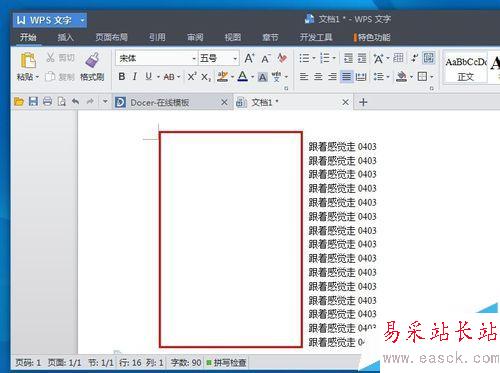Screen dimensions: 500x373
Task: Print the document via printer icon
Action: (x=47, y=101)
